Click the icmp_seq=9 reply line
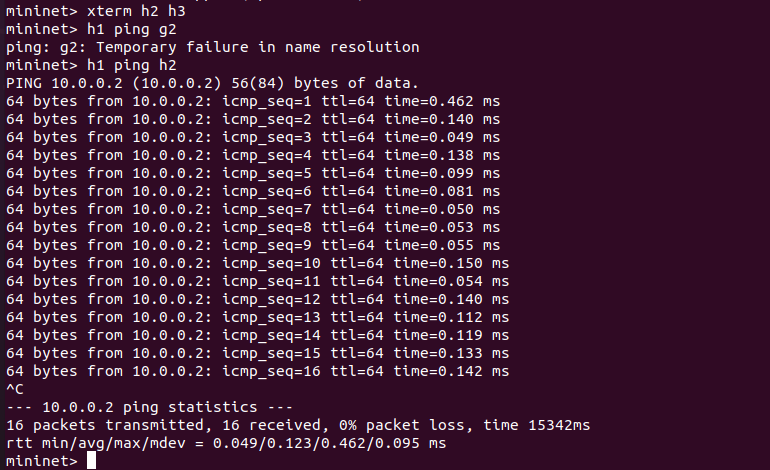Image resolution: width=770 pixels, height=470 pixels. pos(252,245)
